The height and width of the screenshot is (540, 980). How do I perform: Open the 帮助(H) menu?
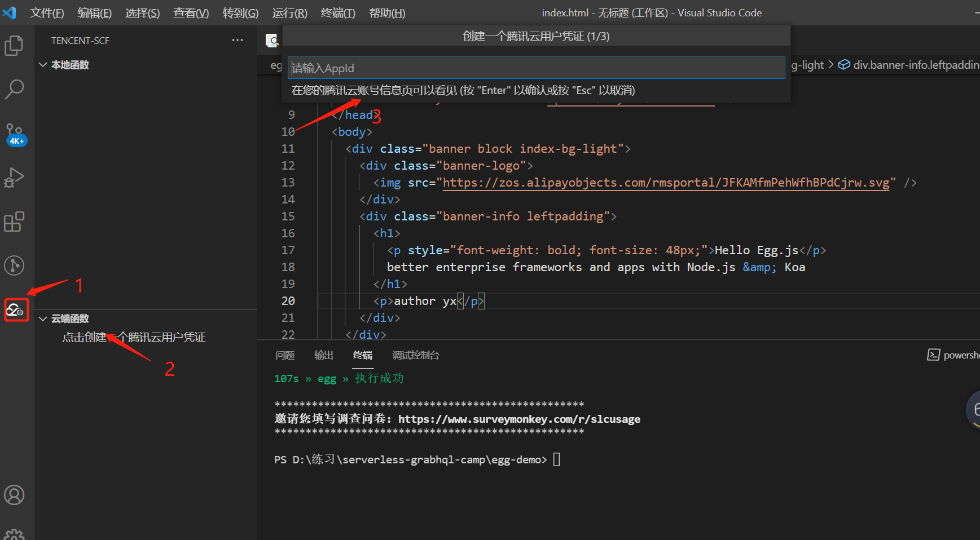click(387, 13)
